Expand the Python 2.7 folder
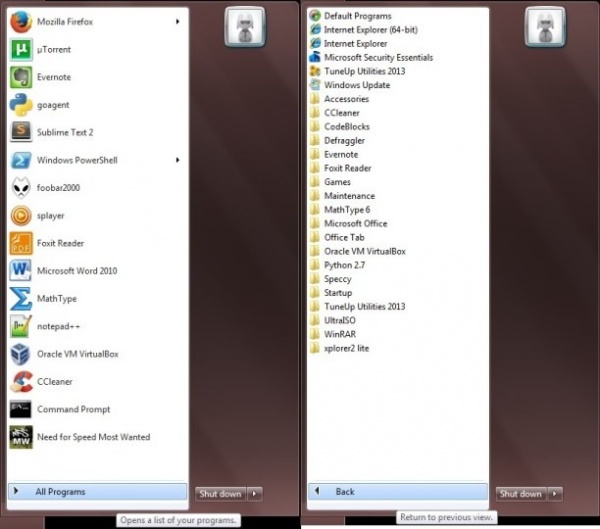 point(398,265)
